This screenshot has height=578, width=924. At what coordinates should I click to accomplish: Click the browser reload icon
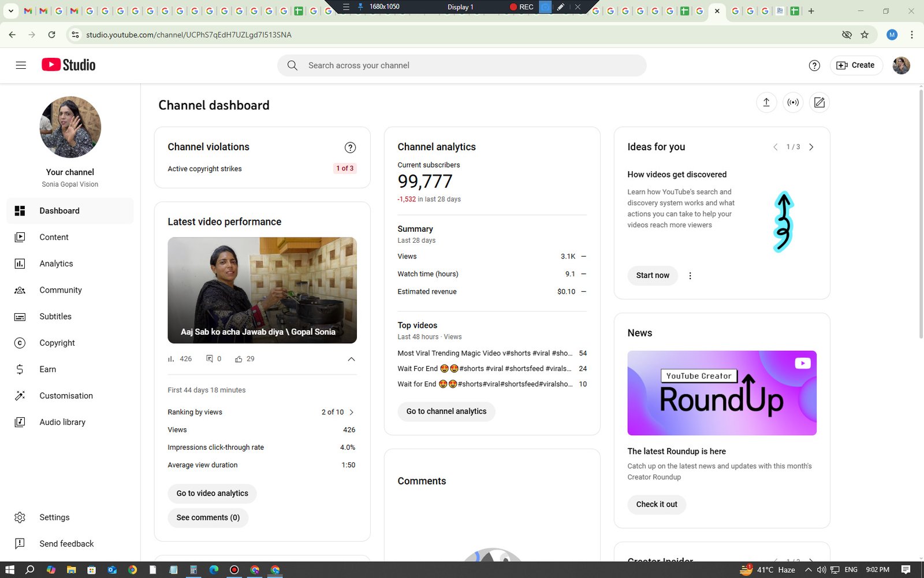[x=51, y=35]
